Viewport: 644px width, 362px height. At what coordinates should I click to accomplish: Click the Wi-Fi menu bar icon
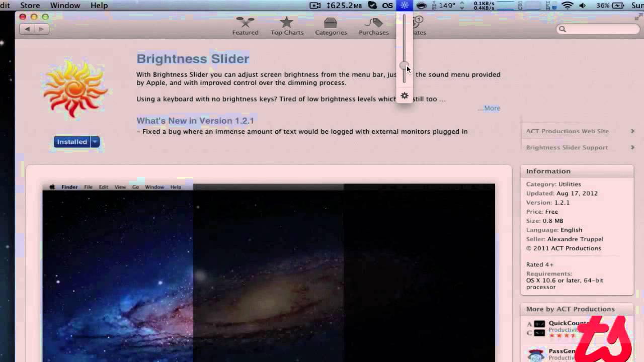tap(568, 6)
